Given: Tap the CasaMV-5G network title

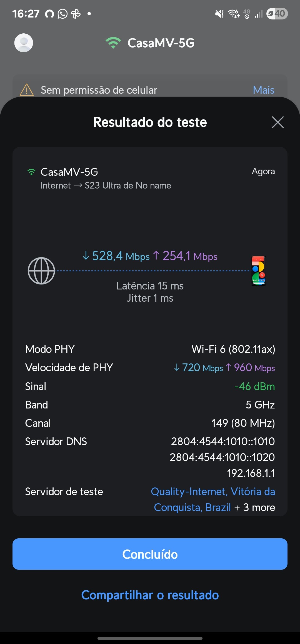Looking at the screenshot, I should [161, 43].
